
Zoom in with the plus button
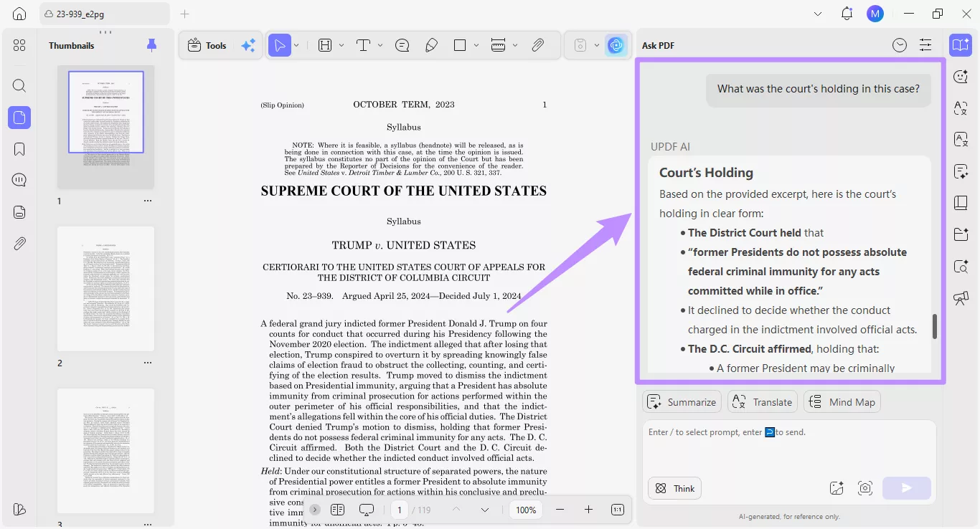click(x=588, y=510)
